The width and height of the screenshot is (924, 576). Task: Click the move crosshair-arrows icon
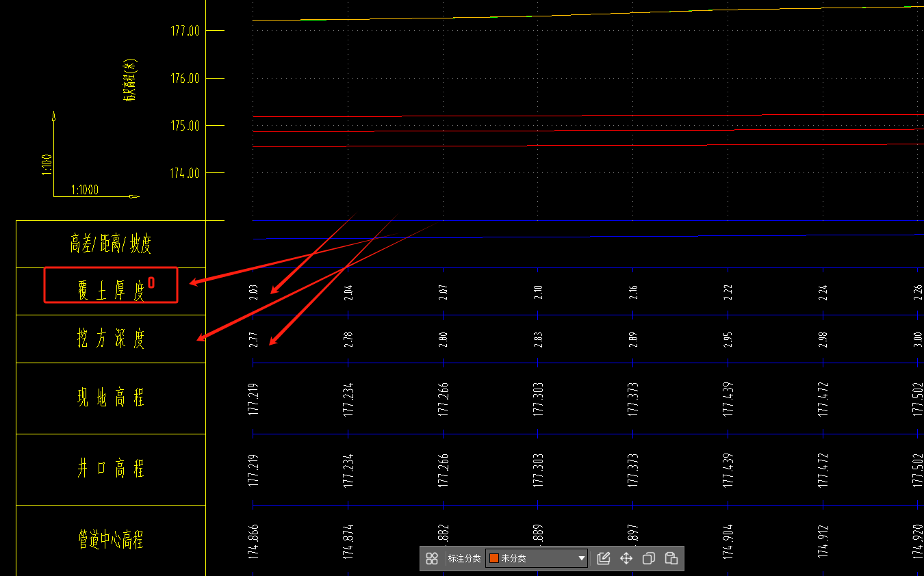point(626,558)
